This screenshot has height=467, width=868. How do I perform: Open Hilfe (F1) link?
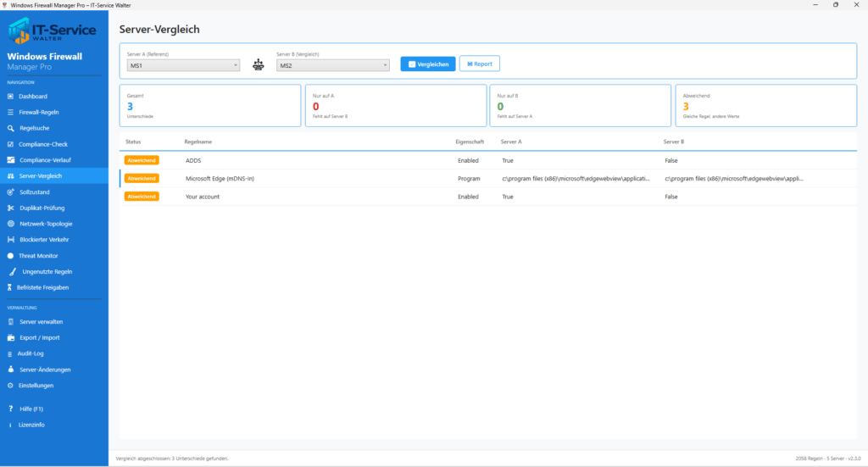pos(54,409)
